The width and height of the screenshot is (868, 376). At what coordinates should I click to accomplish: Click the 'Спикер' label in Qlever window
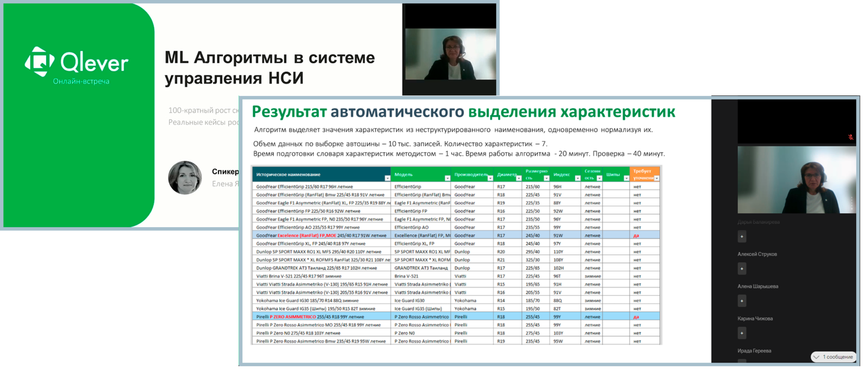(225, 171)
